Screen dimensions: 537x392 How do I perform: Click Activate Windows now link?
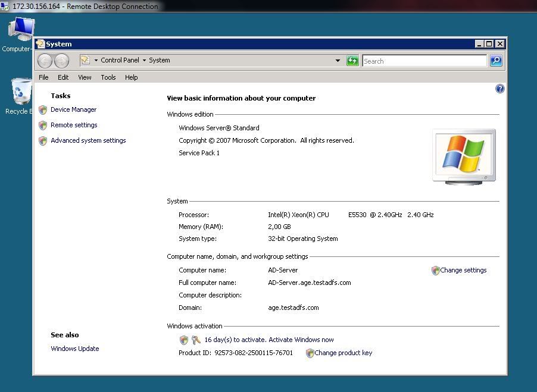click(301, 340)
